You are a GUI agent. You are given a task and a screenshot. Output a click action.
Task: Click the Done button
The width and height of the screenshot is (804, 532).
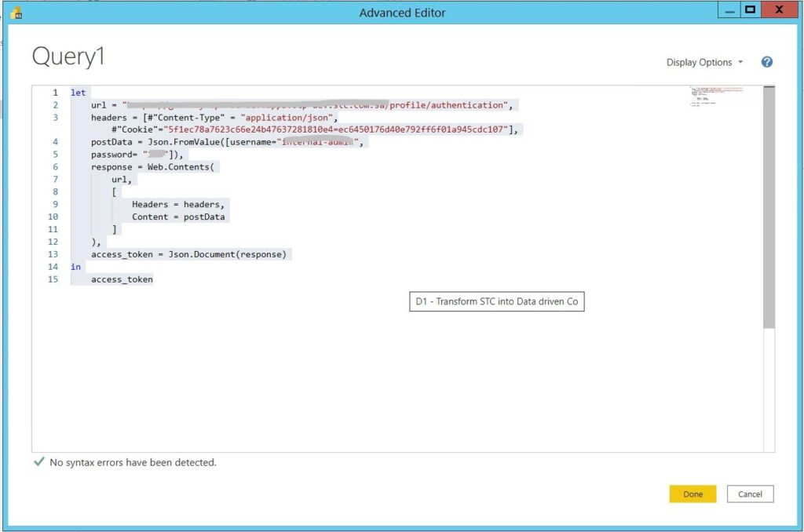693,494
